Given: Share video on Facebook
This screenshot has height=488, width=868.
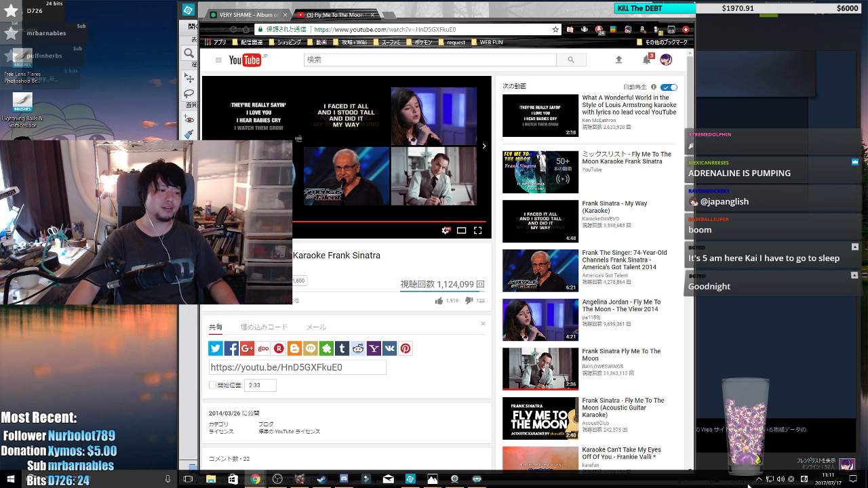Looking at the screenshot, I should pyautogui.click(x=231, y=348).
